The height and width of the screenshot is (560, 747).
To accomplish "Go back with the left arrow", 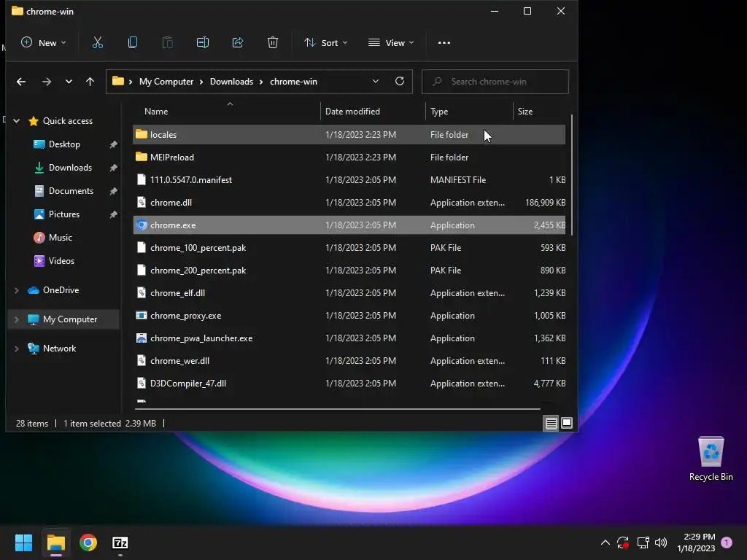I will pos(21,82).
